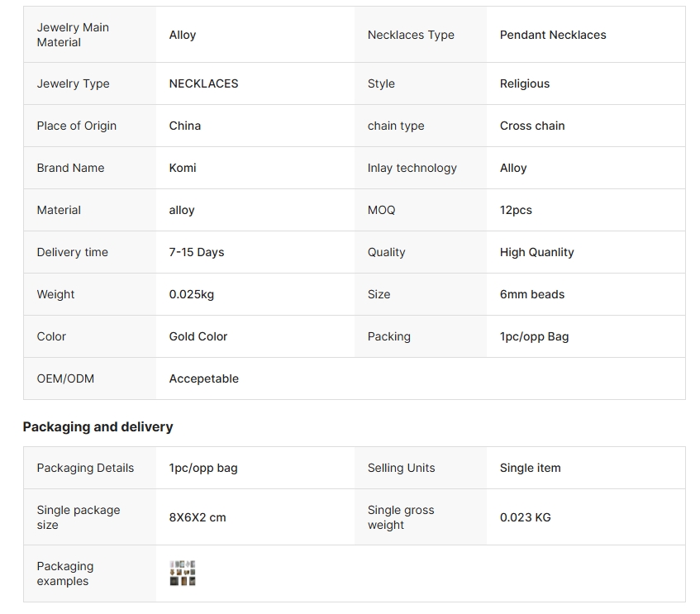Screen dimensions: 700x614
Task: Select the "Cross chain" chain type value
Action: click(532, 126)
